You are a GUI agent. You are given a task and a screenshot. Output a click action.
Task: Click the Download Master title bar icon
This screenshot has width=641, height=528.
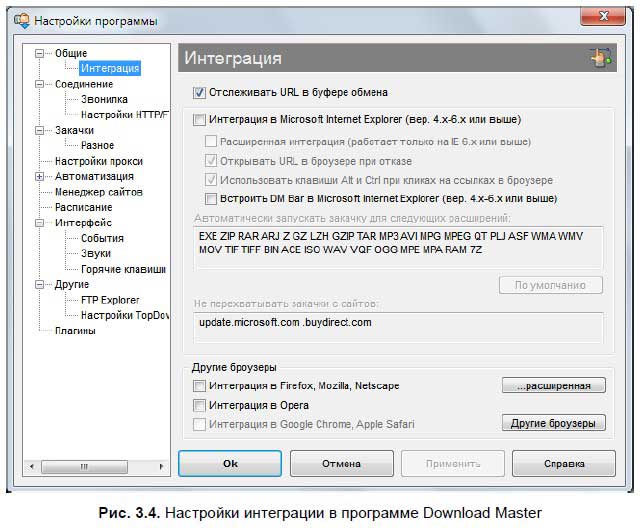coord(21,20)
